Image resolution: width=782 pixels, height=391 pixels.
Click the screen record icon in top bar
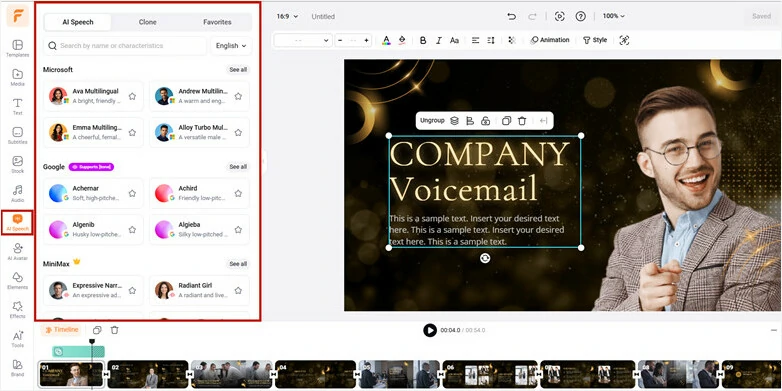coord(560,16)
